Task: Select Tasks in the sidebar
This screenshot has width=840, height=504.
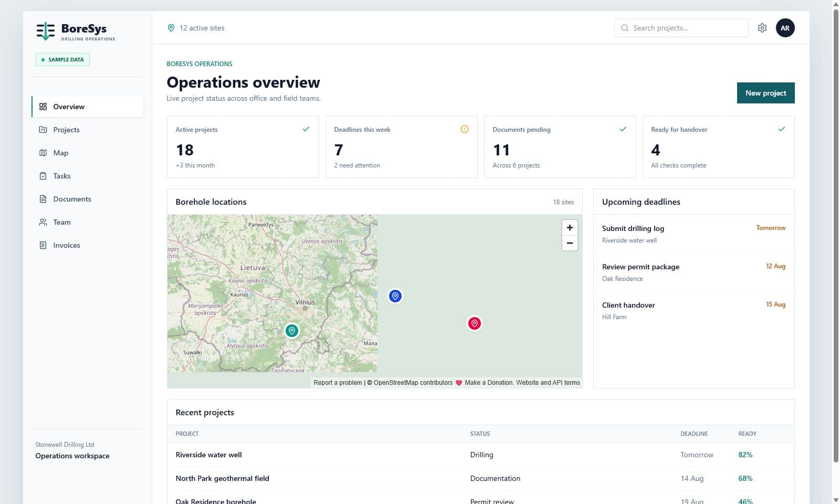Action: (88, 176)
